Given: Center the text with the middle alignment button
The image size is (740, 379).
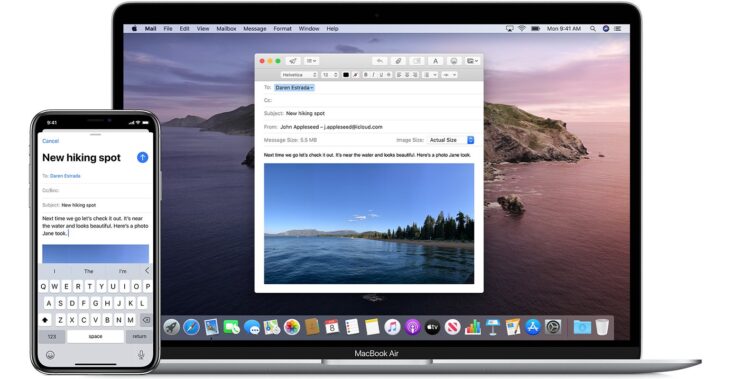Looking at the screenshot, I should (407, 75).
